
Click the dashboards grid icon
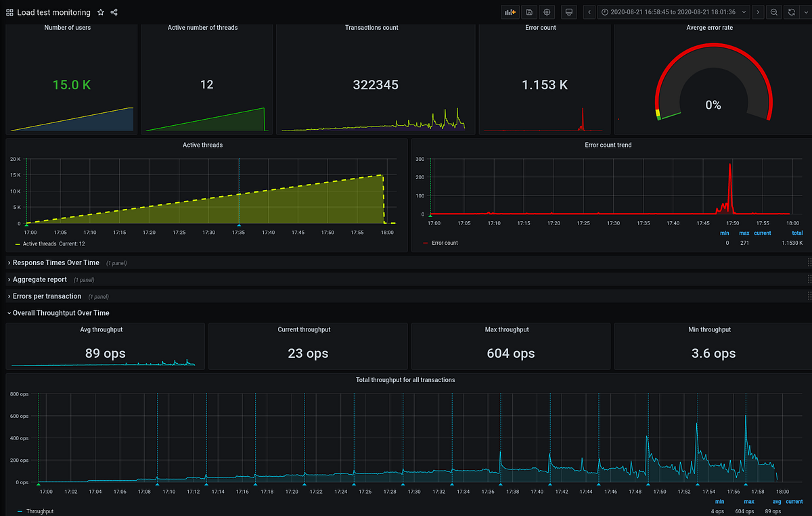click(x=9, y=12)
